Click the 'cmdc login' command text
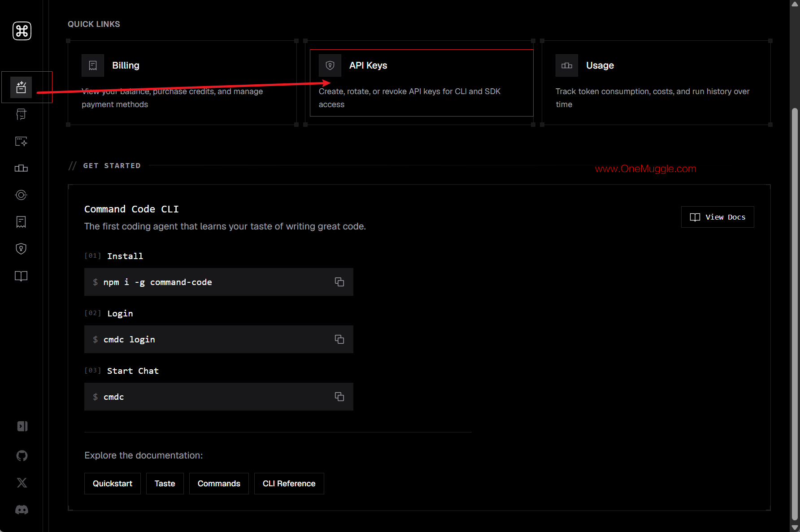This screenshot has height=532, width=800. [x=129, y=339]
